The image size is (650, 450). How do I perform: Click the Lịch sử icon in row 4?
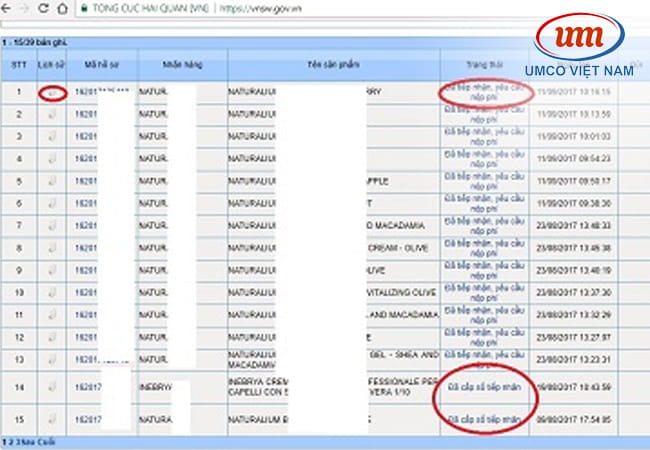(x=52, y=158)
